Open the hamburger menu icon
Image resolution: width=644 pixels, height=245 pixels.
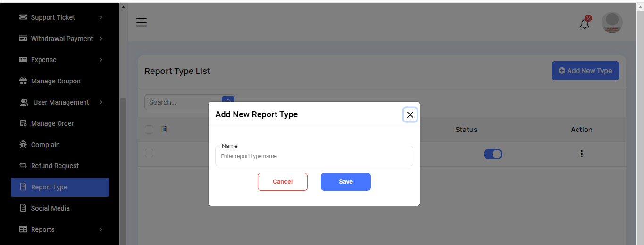click(x=142, y=23)
